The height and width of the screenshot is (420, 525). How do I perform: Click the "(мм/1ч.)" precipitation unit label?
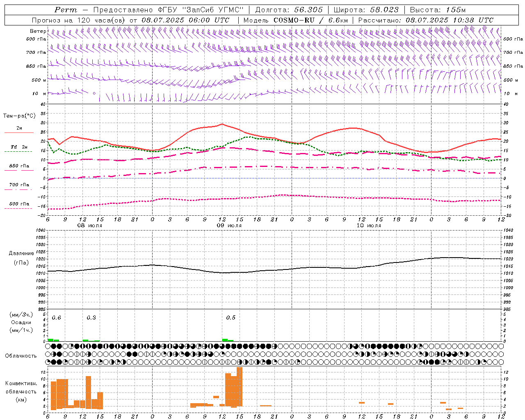coord(21,330)
